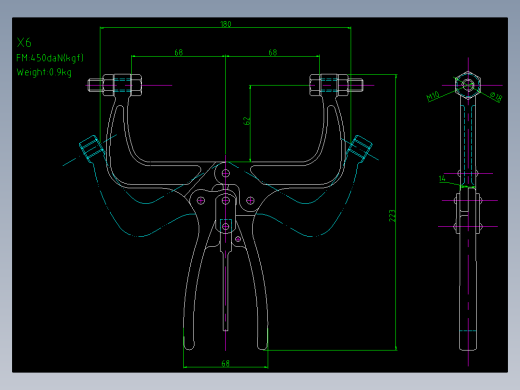The image size is (520, 390).
Task: Click the 14 thickness dimension in side view
Action: 442,179
